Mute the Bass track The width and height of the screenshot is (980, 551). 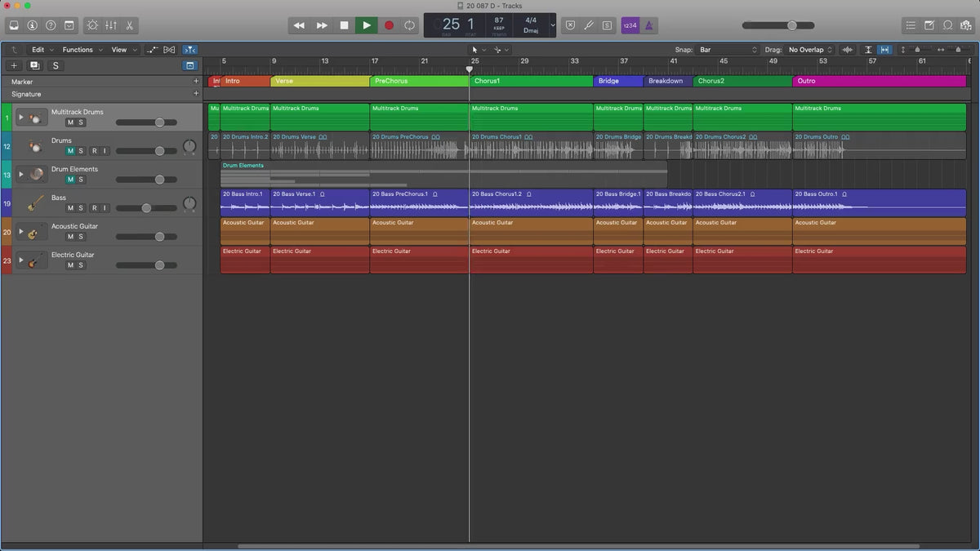click(70, 208)
